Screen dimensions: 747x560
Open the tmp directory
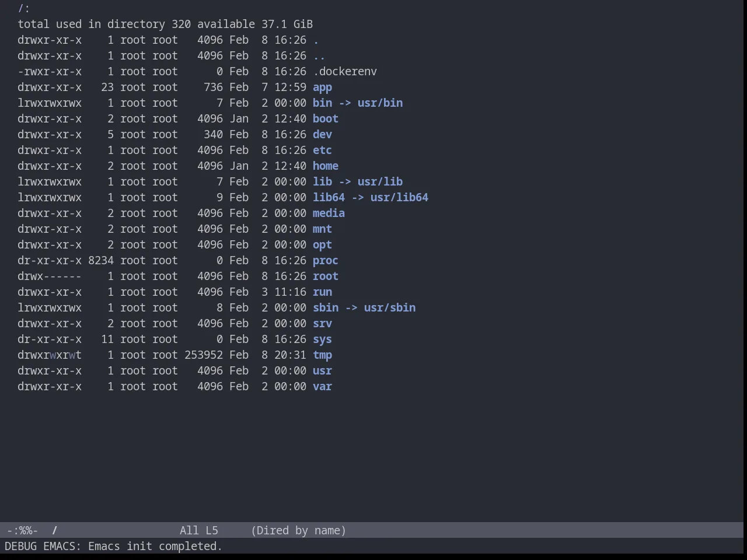point(322,355)
